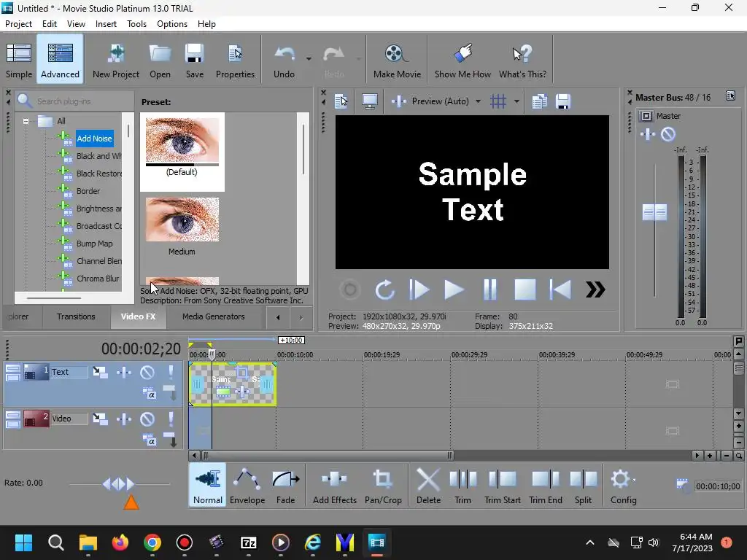Copy preview snapshot to clipboard
The image size is (747, 560).
pos(539,101)
